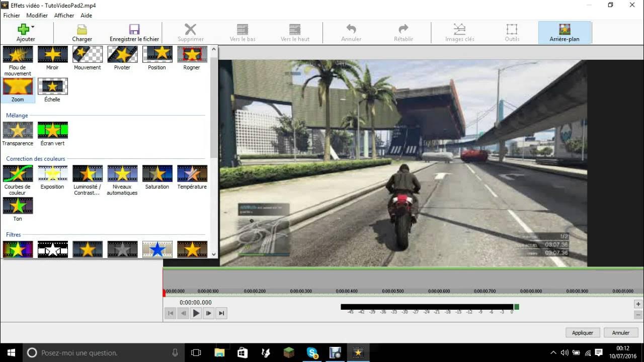Viewport: 644px width, 362px height.
Task: Select the Flou de mouvement effect
Action: tap(18, 61)
